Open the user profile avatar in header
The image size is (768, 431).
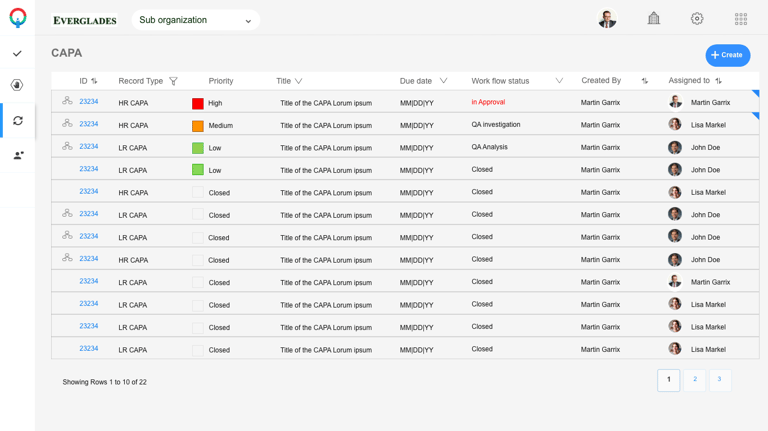coord(607,19)
